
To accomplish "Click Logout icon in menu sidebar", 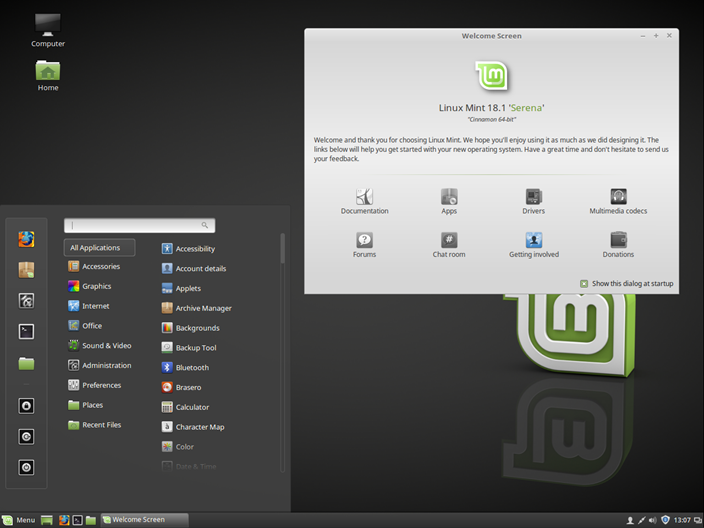I will point(26,436).
